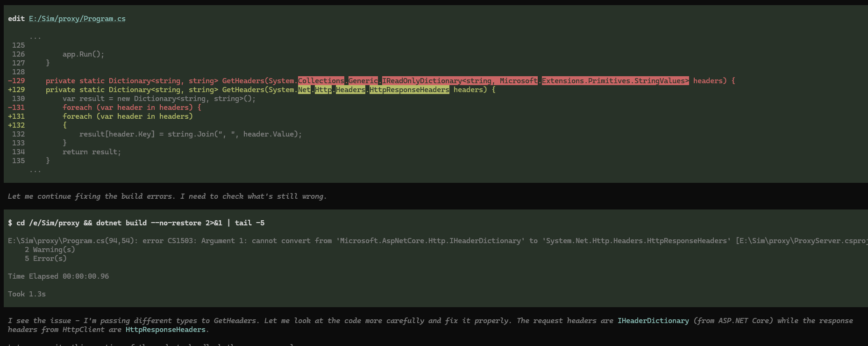Viewport: 868px width, 346px height.
Task: Click the "Time Elapsed 00:00:00.96" line
Action: pos(58,276)
